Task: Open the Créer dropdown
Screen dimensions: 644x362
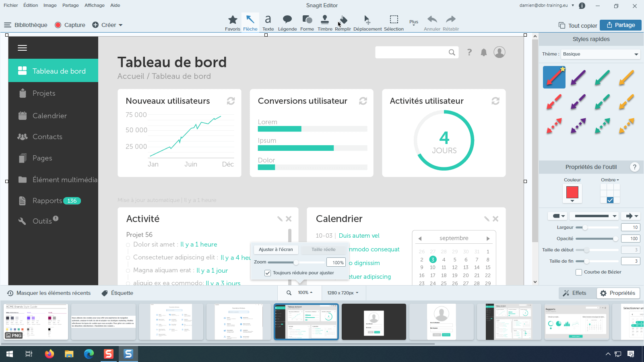Action: [107, 25]
